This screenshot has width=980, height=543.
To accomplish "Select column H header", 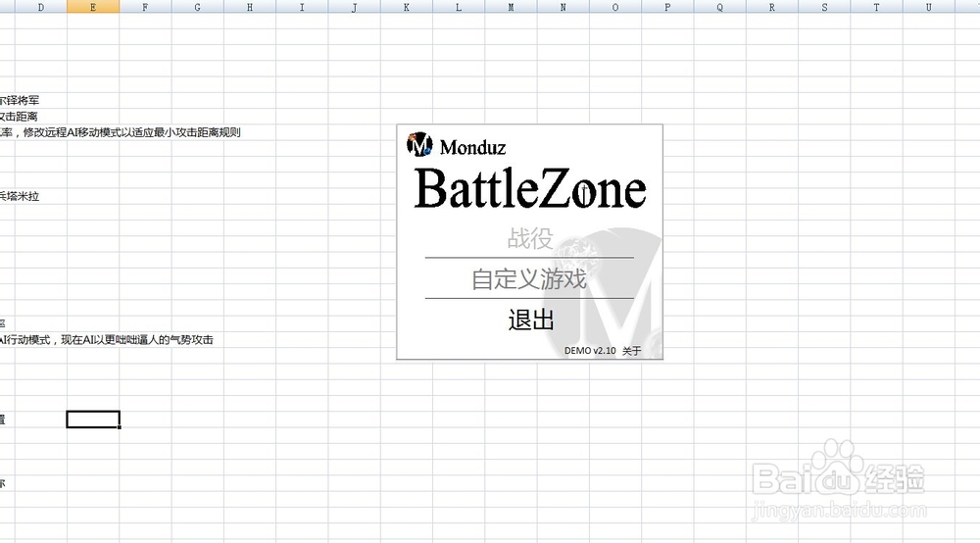I will point(249,7).
